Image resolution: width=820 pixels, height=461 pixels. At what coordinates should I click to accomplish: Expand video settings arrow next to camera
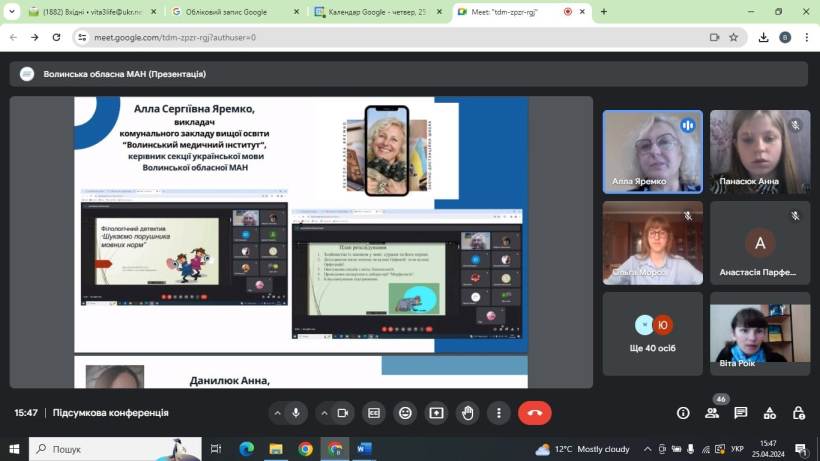[x=323, y=413]
